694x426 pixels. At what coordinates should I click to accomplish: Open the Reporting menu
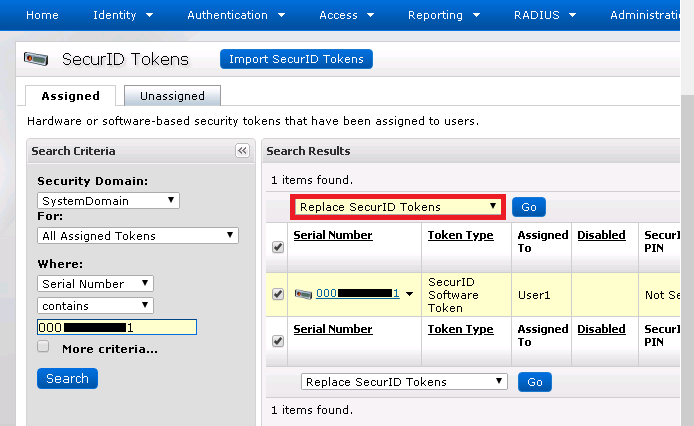(443, 15)
